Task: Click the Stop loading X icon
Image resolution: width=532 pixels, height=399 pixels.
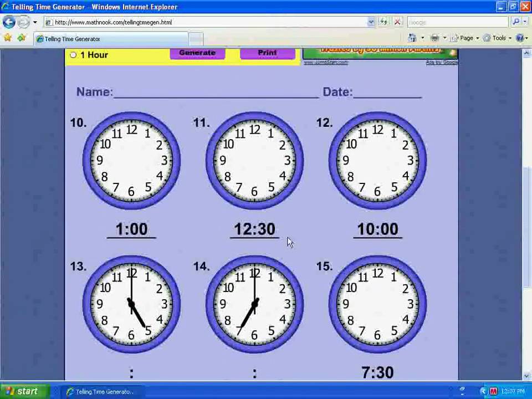Action: (x=397, y=22)
